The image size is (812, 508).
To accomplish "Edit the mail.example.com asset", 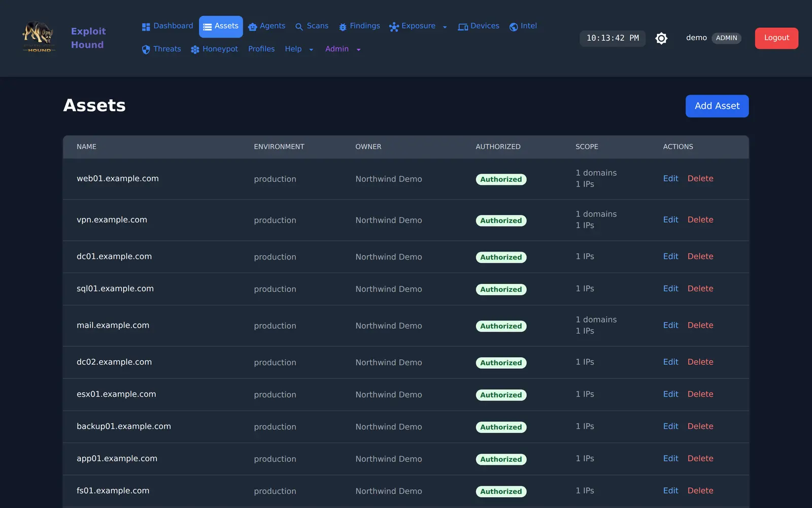I will coord(670,326).
